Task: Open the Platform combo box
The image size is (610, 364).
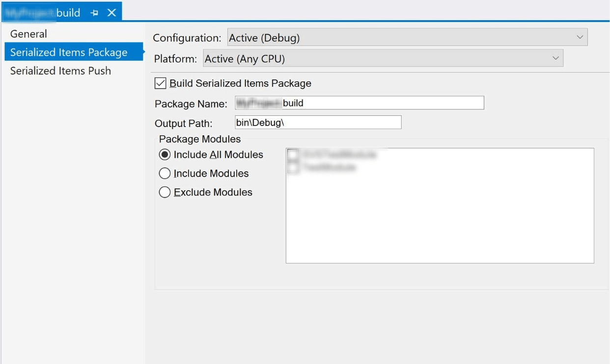Action: tap(378, 57)
